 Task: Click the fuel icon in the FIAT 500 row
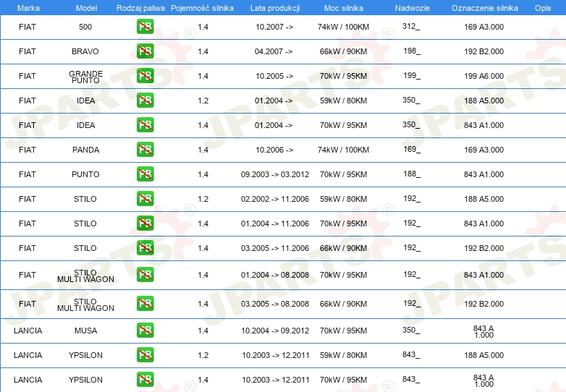coord(145,26)
